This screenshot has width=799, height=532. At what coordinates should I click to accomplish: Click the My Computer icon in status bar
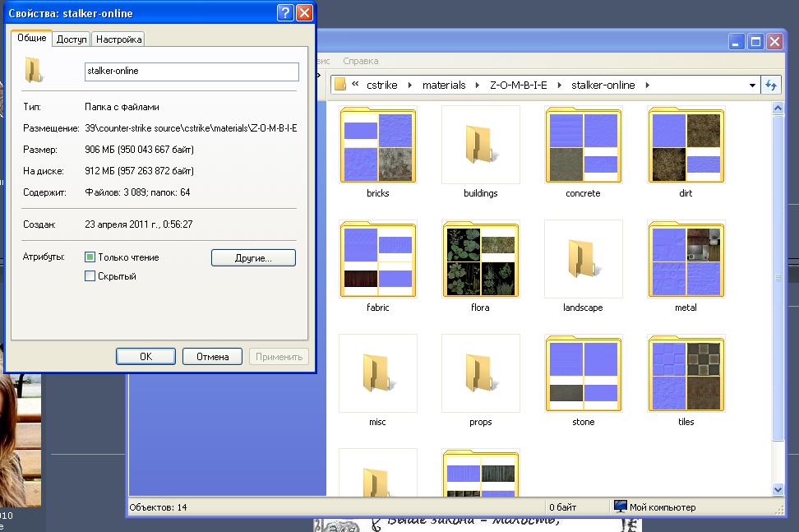620,507
